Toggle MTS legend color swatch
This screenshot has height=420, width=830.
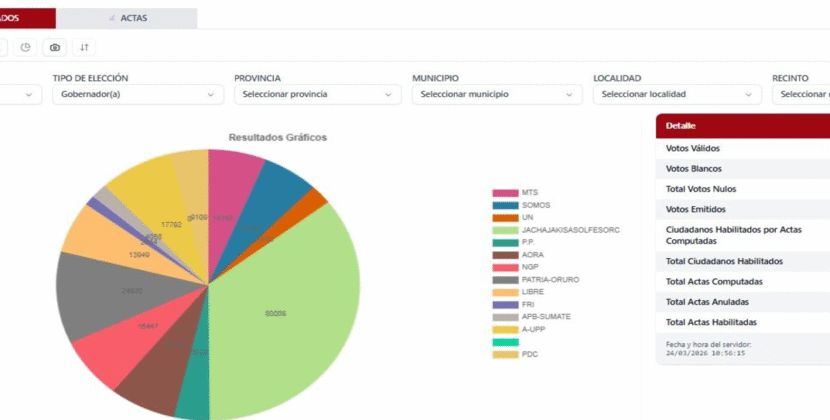[505, 193]
